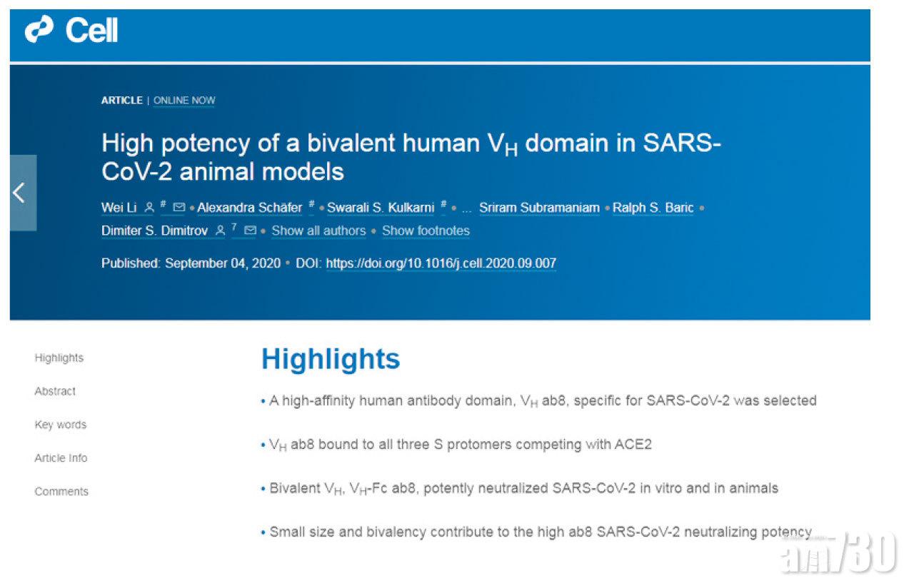Open Wei Li's author profile icon
Screen dimensions: 914x588
[x=149, y=208]
